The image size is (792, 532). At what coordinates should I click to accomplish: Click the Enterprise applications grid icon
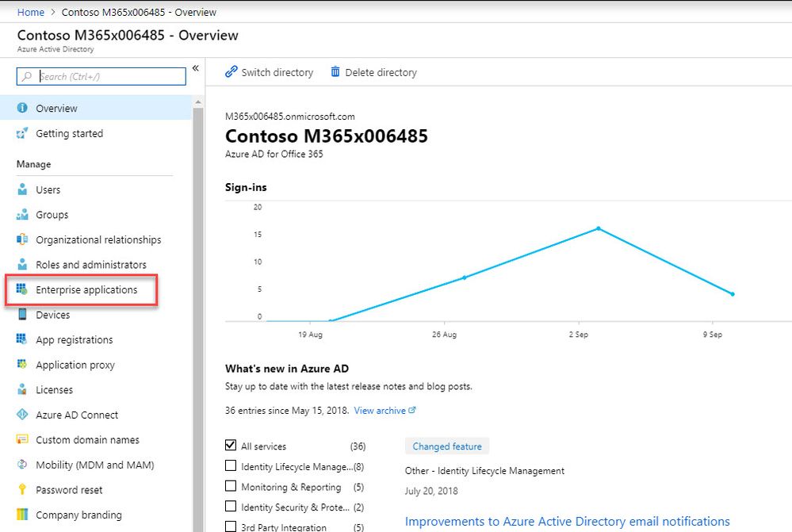pyautogui.click(x=21, y=289)
